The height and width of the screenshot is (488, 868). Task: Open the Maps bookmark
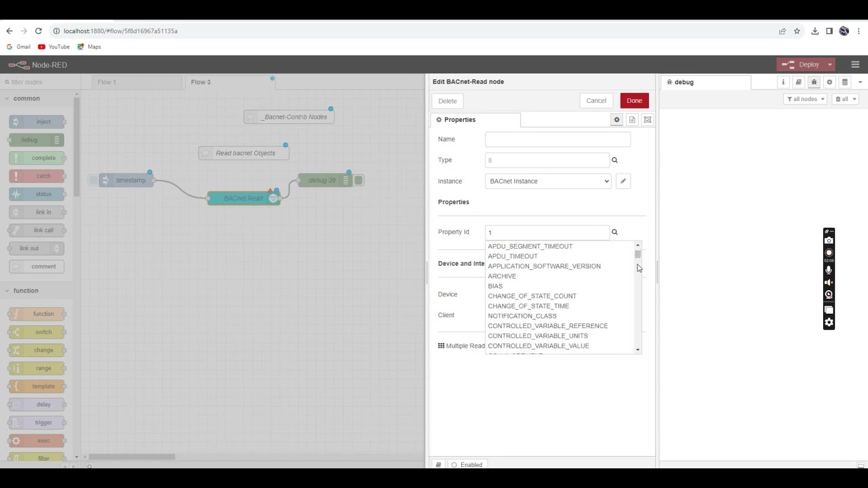[89, 47]
